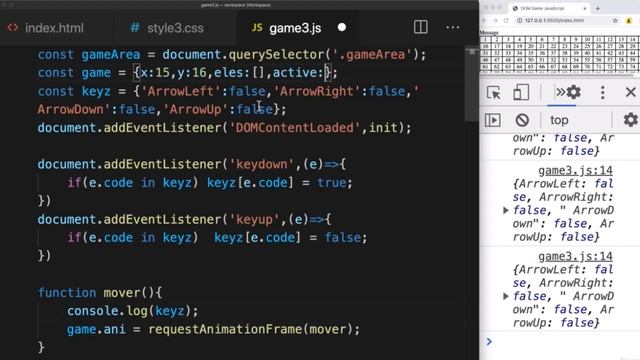Open console settings gear icon
Viewport: 640px width, 360px height.
631,120
